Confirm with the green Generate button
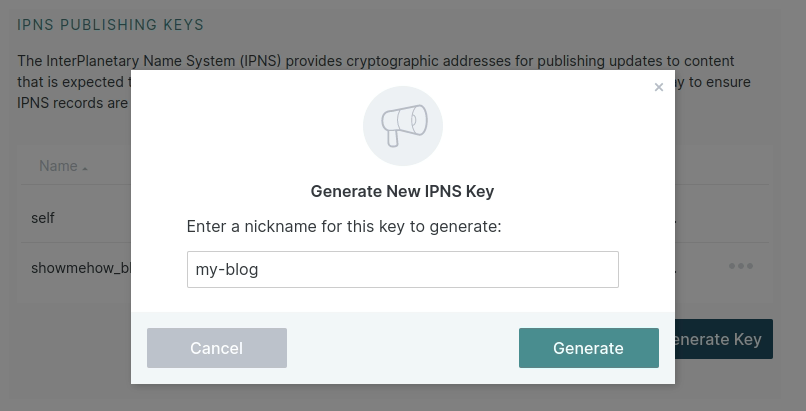Image resolution: width=806 pixels, height=411 pixels. (588, 348)
